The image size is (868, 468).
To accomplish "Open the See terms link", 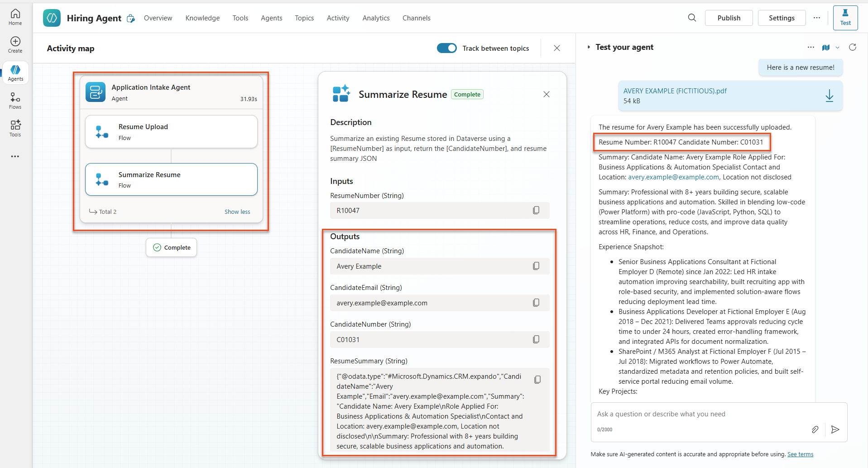I will (x=800, y=454).
